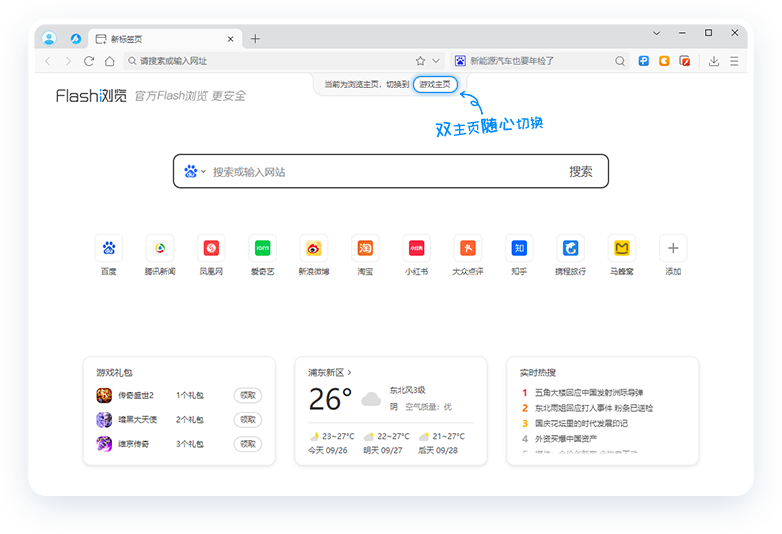Image resolution: width=782 pixels, height=534 pixels.
Task: Open the 携程旅行 shortcut
Action: [x=571, y=255]
